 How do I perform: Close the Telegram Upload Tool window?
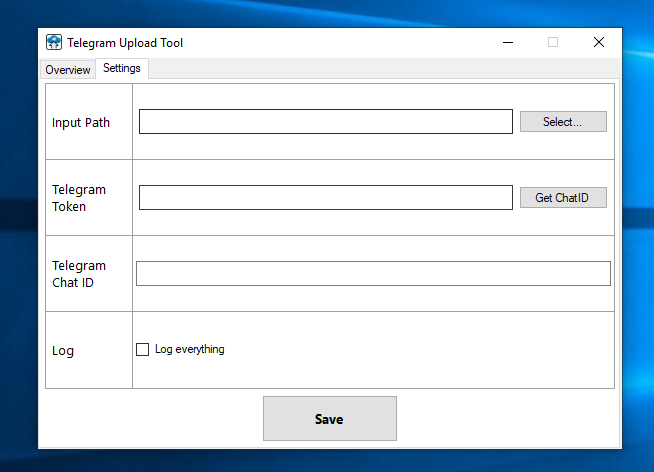pyautogui.click(x=599, y=43)
